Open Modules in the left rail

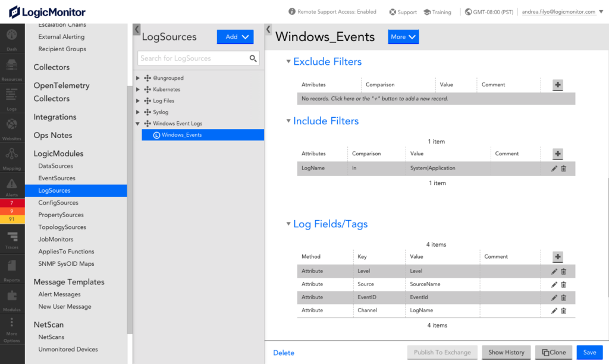(12, 300)
